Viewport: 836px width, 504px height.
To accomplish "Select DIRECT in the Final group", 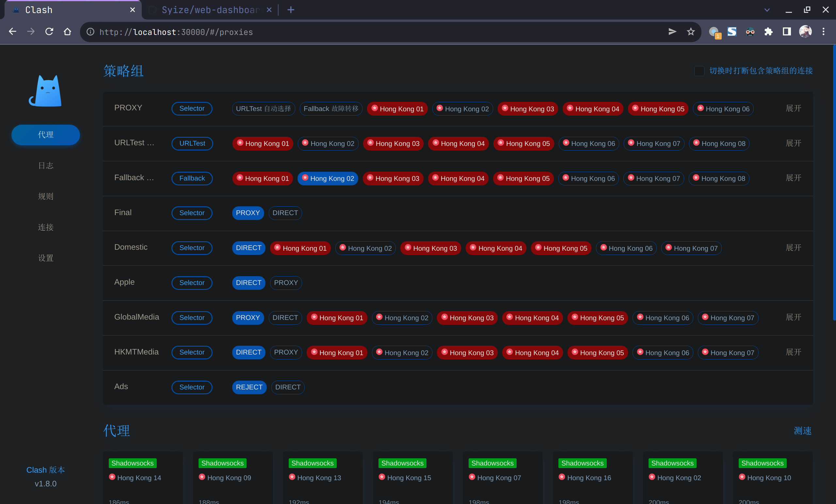I will (x=285, y=213).
